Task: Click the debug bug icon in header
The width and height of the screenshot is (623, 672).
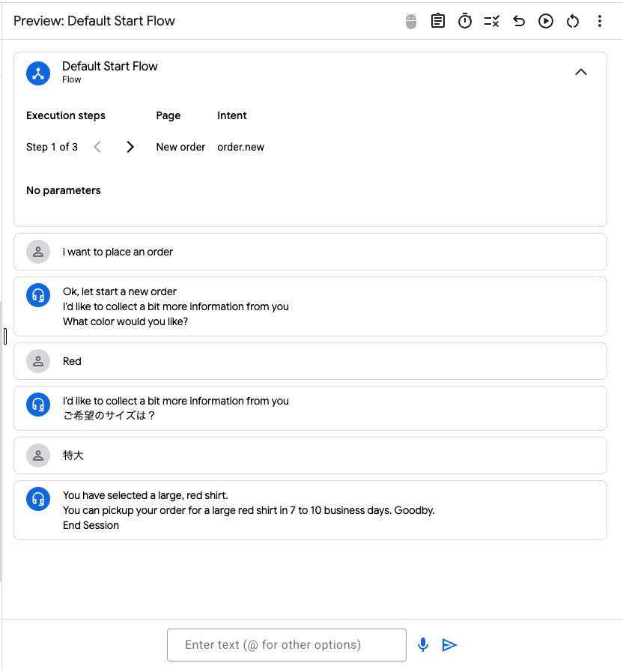Action: coord(411,21)
